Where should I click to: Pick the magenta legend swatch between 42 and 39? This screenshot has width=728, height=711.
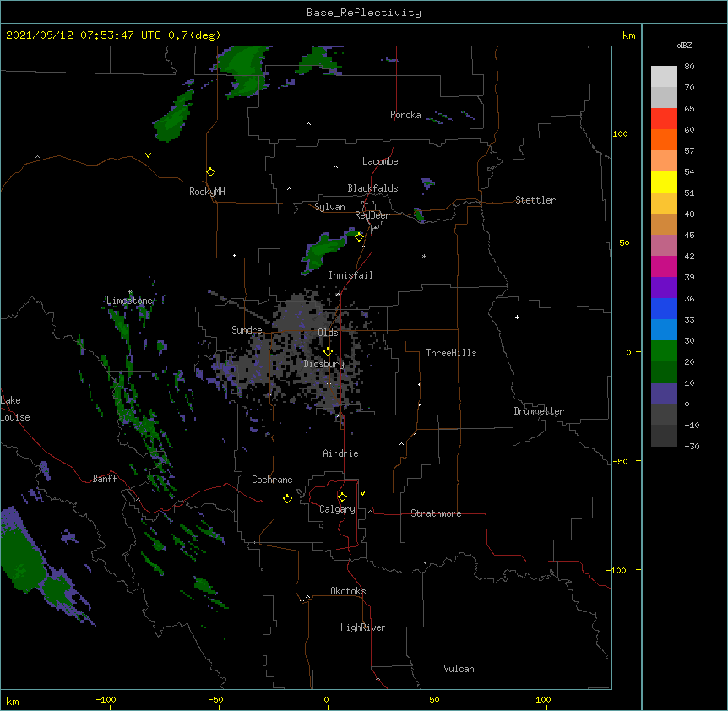coord(664,267)
